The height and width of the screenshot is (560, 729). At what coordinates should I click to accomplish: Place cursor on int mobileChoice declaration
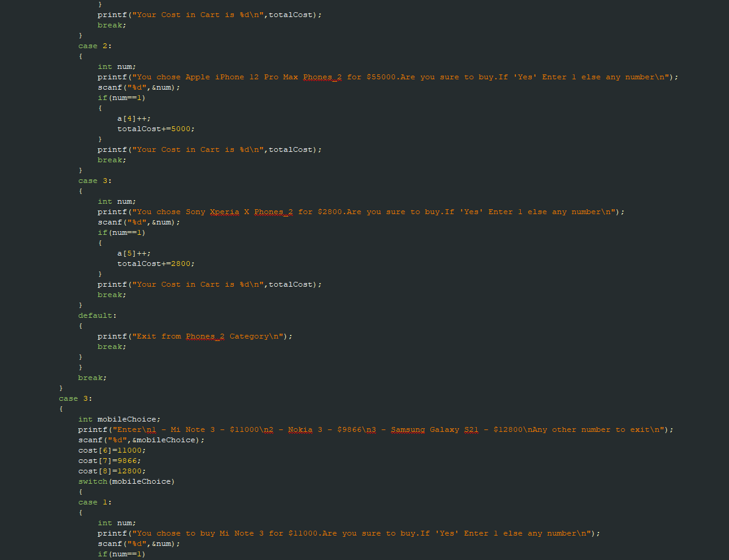119,419
